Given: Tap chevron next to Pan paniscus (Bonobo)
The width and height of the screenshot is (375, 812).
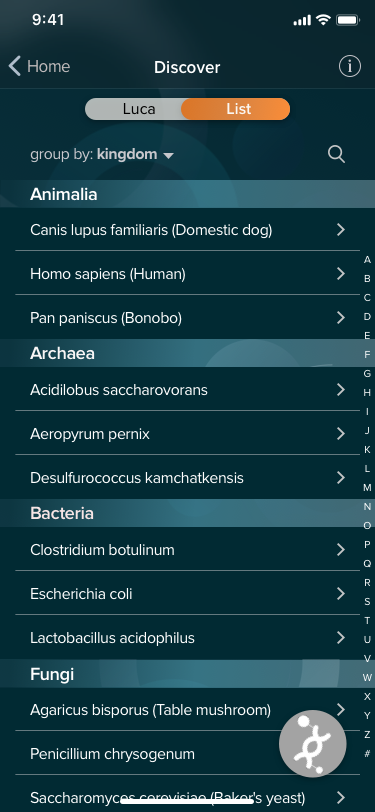Looking at the screenshot, I should tap(341, 317).
